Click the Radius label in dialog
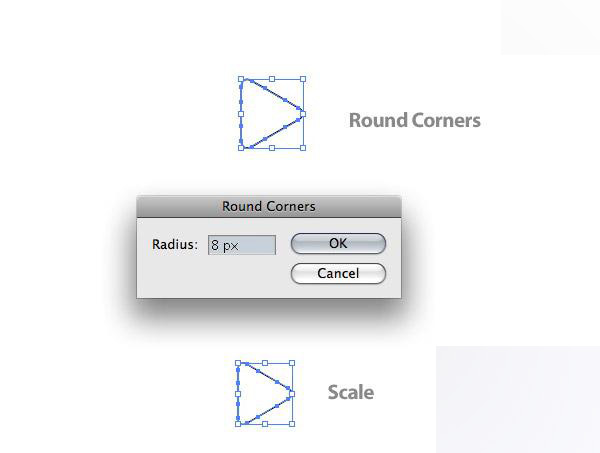 175,245
